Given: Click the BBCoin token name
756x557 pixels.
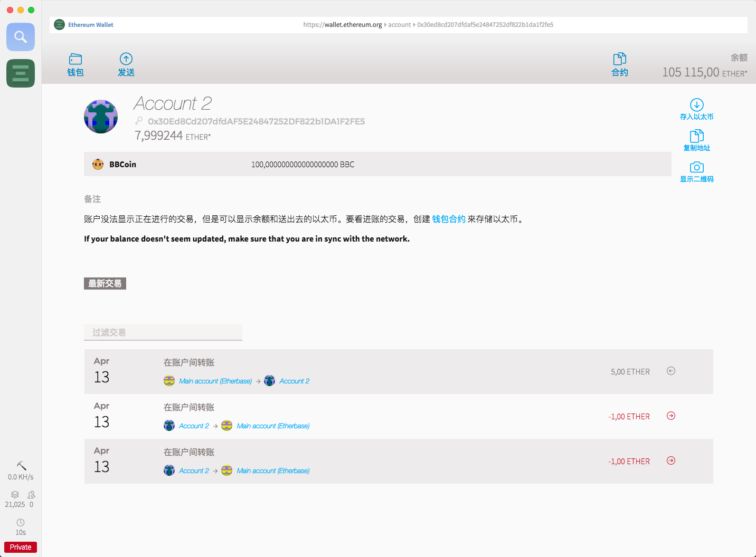Looking at the screenshot, I should tap(122, 165).
